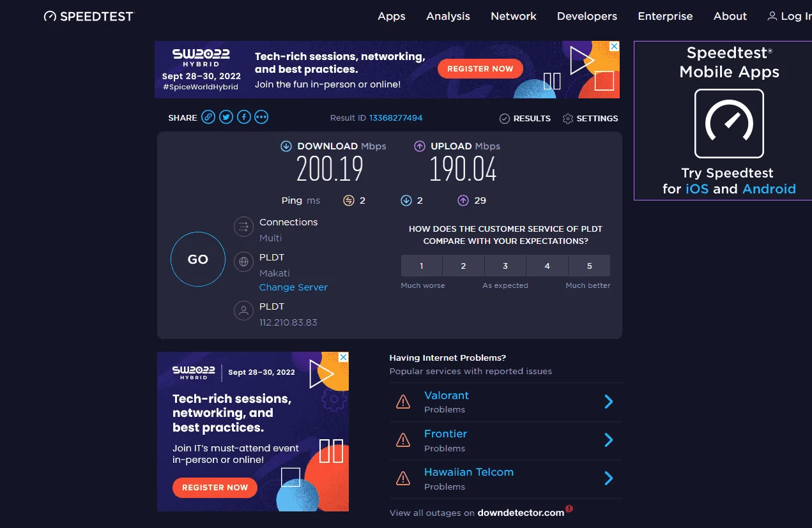This screenshot has height=528, width=812.
Task: Click the Results checkmark icon
Action: (x=504, y=119)
